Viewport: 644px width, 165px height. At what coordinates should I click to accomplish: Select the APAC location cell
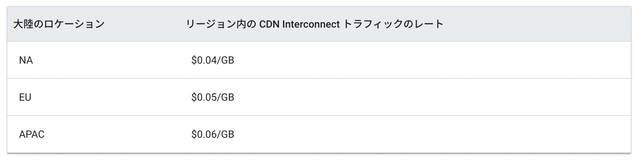point(32,134)
